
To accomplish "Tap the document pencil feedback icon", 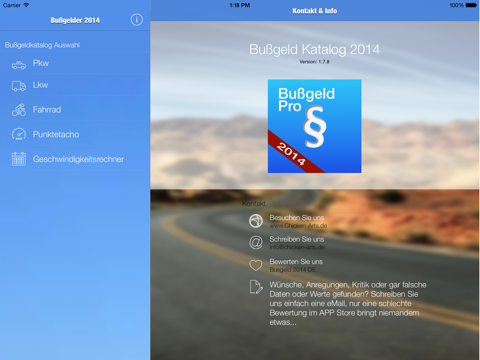I will pos(256,287).
